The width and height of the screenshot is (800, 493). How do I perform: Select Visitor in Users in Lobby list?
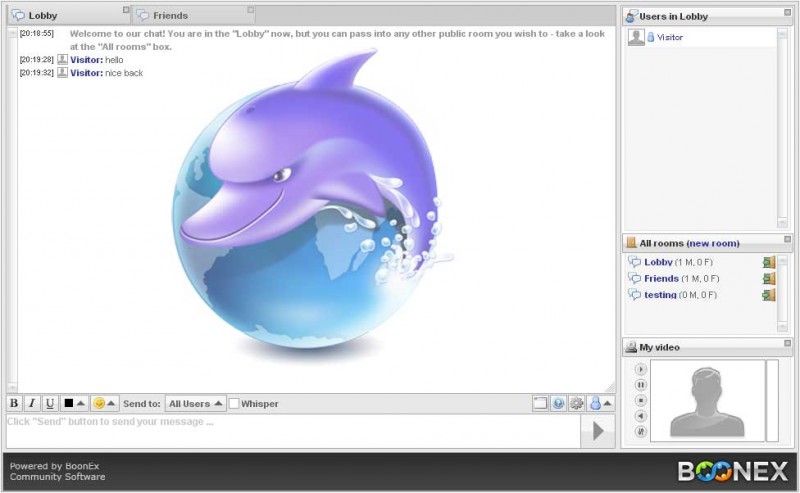[x=701, y=37]
